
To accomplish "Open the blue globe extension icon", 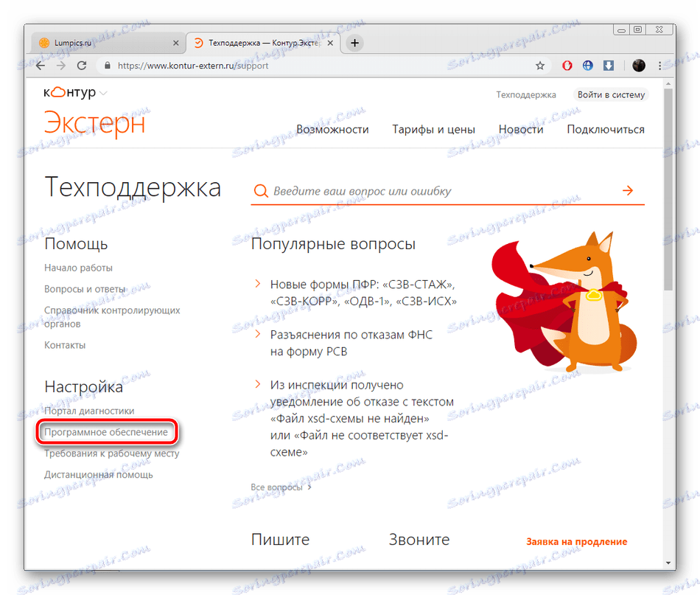I will (x=587, y=65).
